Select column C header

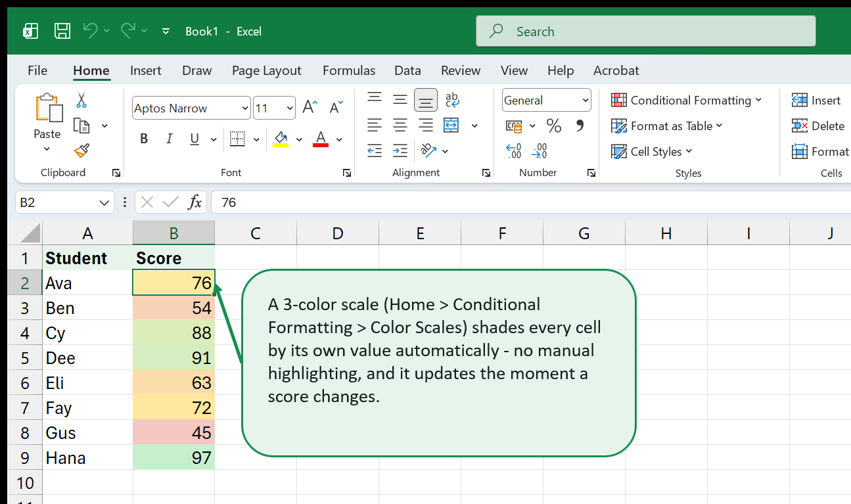click(256, 233)
